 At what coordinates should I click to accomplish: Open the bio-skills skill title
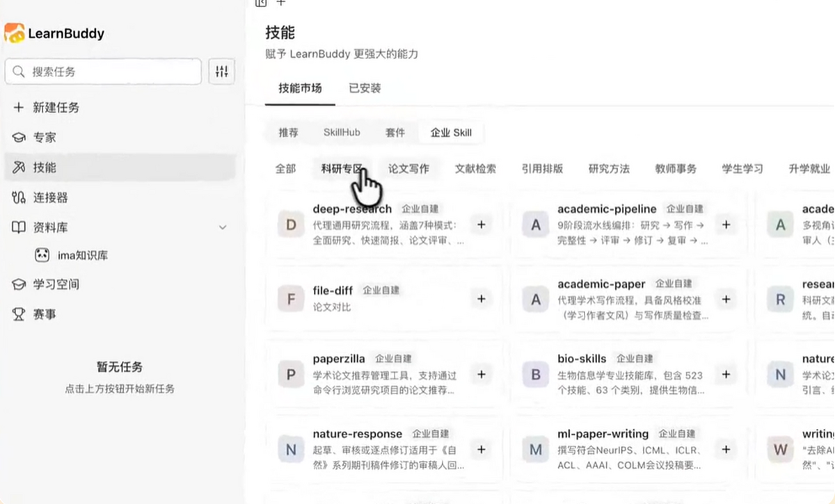582,359
